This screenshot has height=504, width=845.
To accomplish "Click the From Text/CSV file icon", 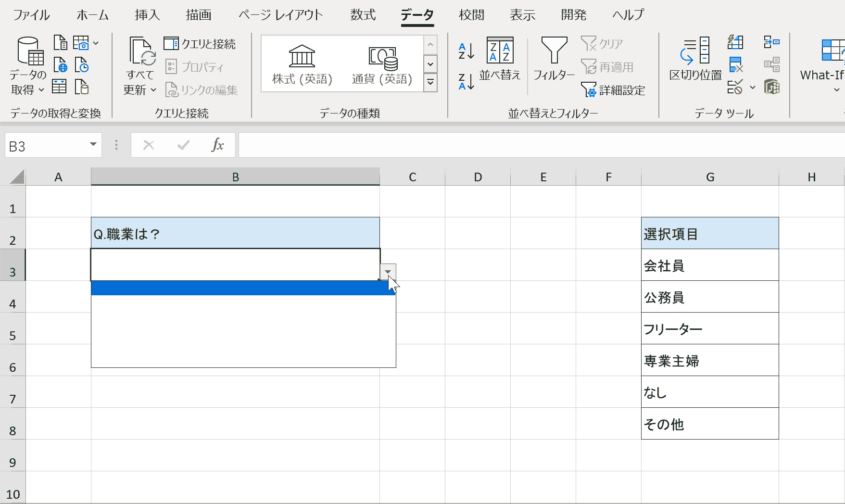I will (x=60, y=42).
